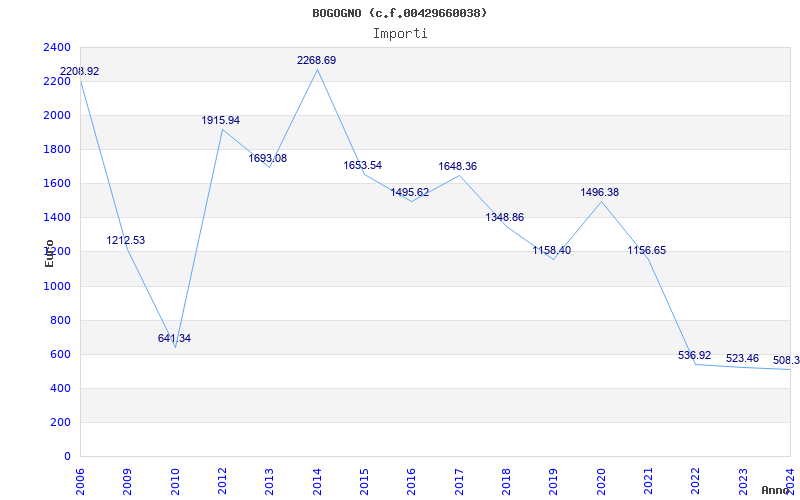This screenshot has height=500, width=800.
Task: Click the y-axis value 1600
Action: click(x=57, y=183)
